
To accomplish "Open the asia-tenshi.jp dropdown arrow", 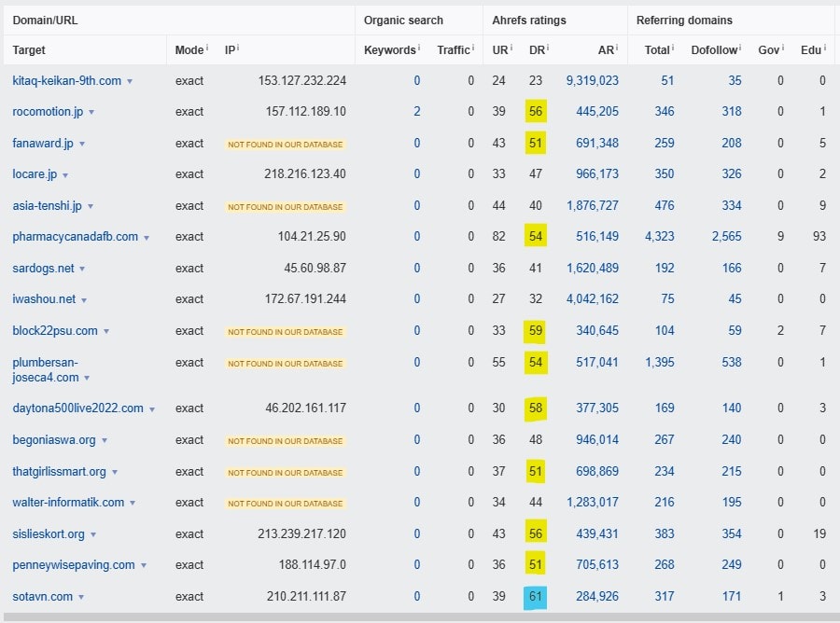I will click(91, 207).
